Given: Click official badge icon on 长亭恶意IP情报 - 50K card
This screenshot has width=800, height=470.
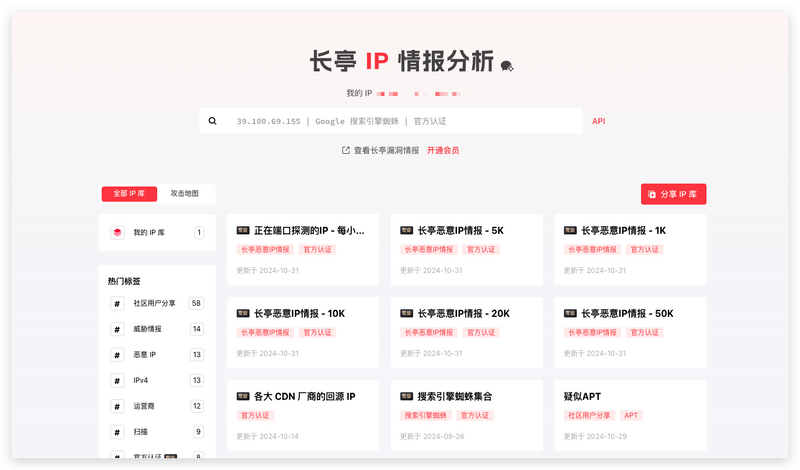Looking at the screenshot, I should click(570, 313).
